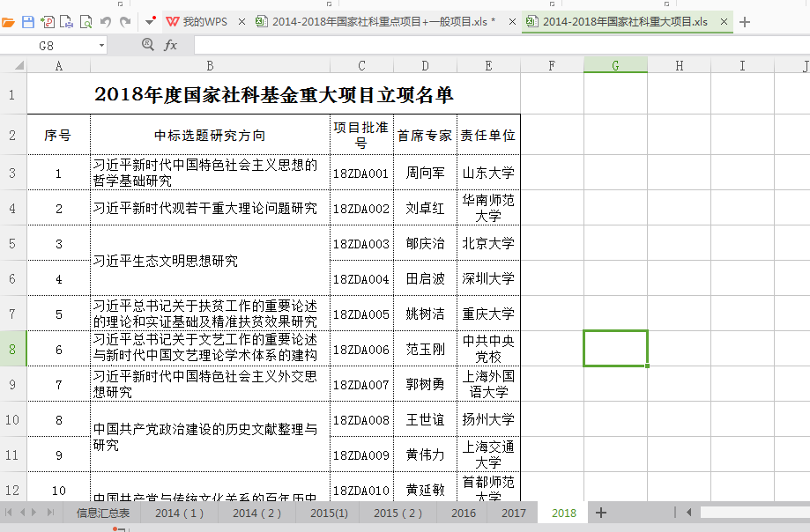
Task: Export to PDF icon in toolbar
Action: pos(48,22)
